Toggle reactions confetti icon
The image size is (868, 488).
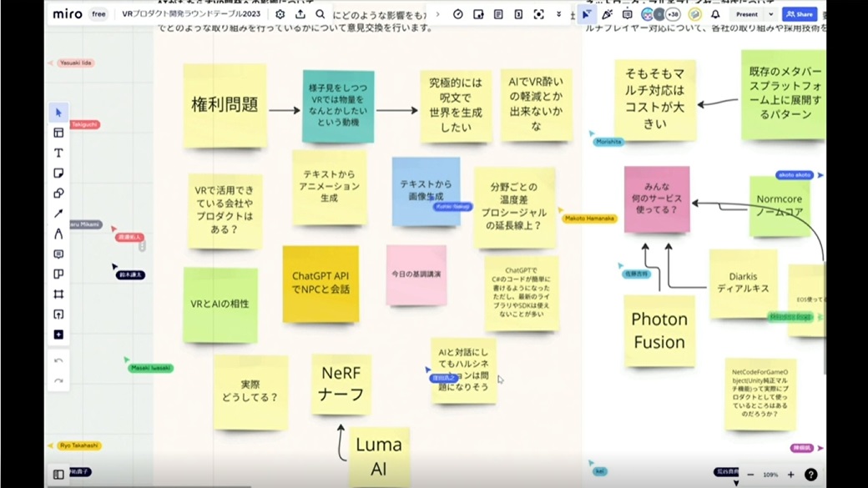pos(607,14)
